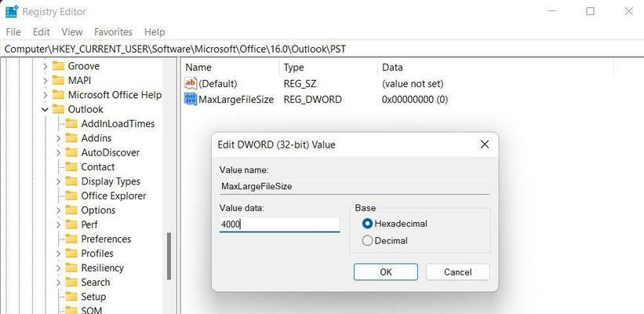Confirm the DWORD edit with OK
Viewport: 644px width, 314px height.
386,272
